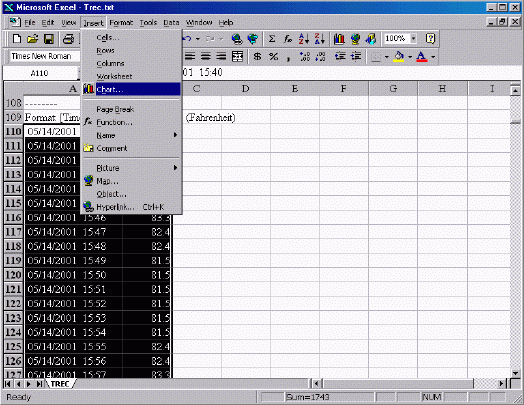This screenshot has height=405, width=524.
Task: Click the AutoSum sigma icon
Action: pos(272,39)
